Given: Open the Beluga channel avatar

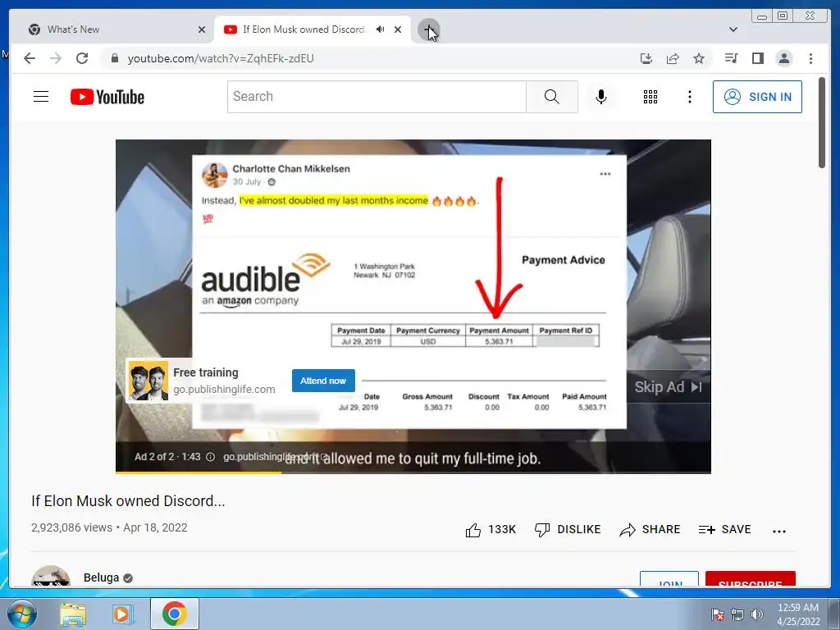Looking at the screenshot, I should point(51,577).
